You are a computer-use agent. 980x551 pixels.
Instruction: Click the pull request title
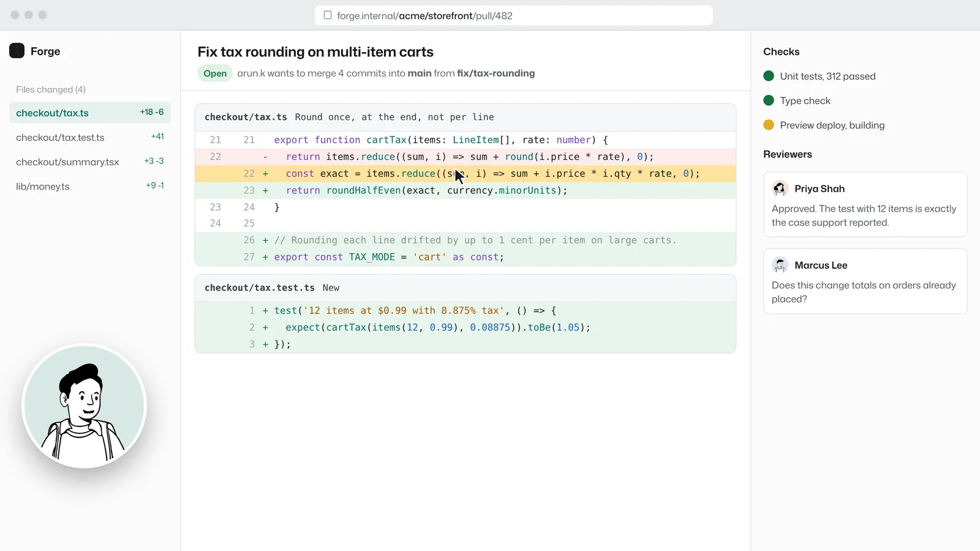coord(315,52)
